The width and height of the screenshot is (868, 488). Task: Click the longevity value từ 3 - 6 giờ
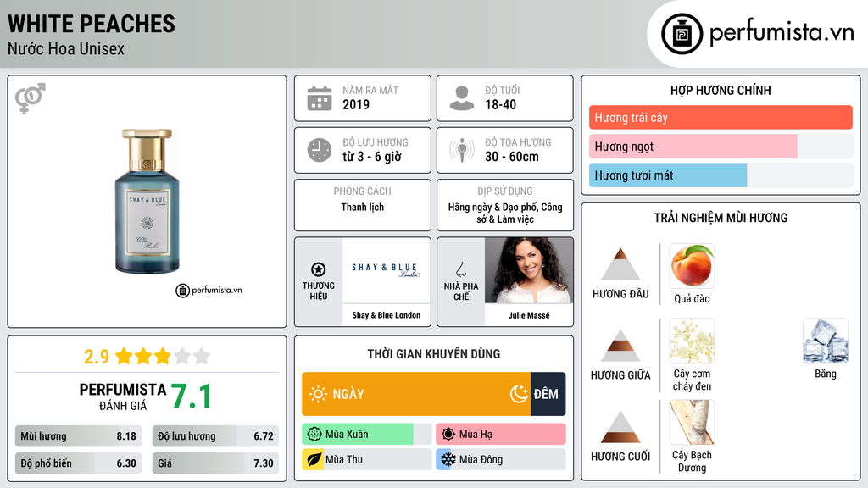pos(372,157)
